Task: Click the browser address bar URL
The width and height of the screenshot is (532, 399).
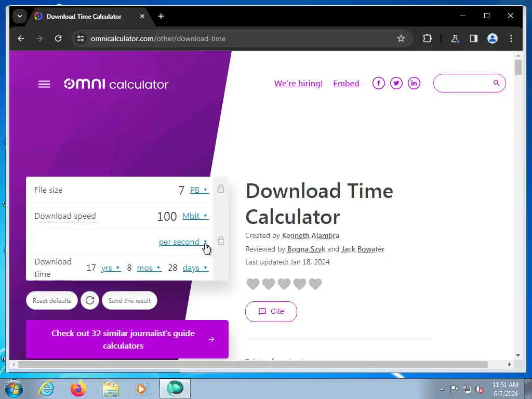Action: (x=158, y=38)
